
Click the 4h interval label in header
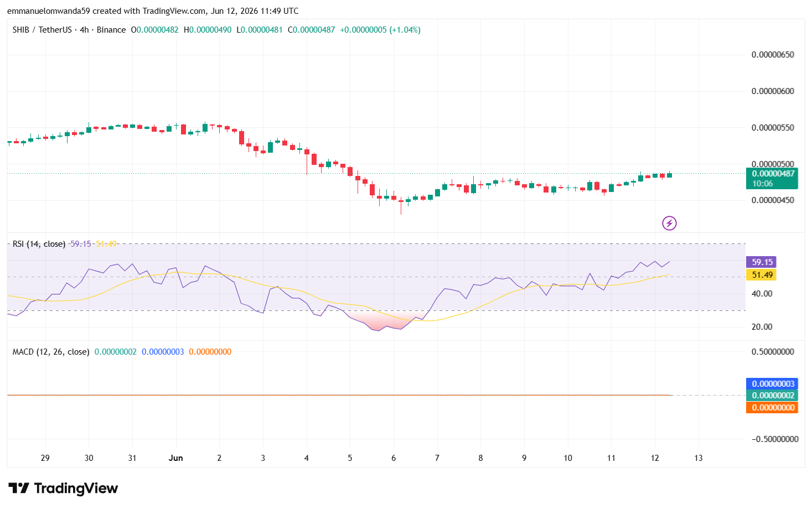pos(84,30)
